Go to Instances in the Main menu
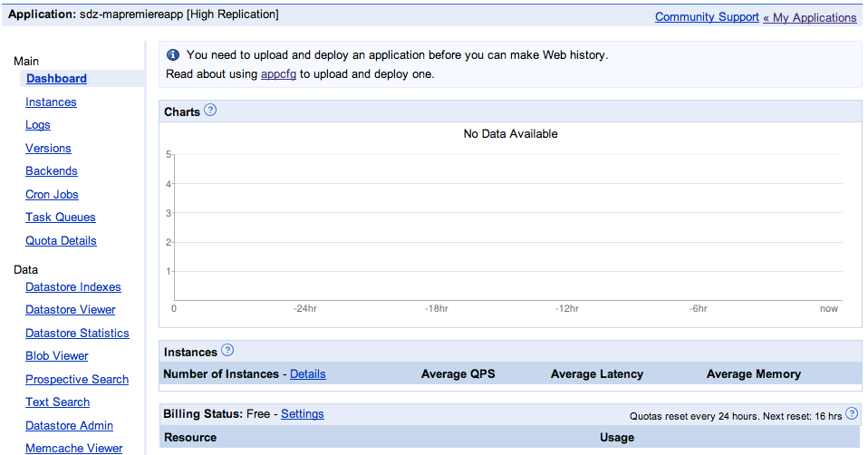The image size is (868, 455). point(51,102)
